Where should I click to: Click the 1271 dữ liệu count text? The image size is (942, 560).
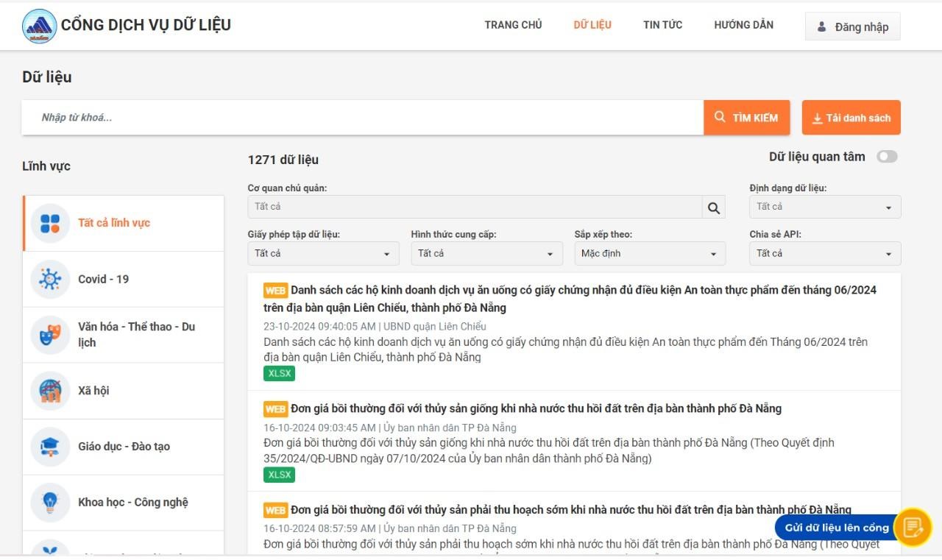click(283, 160)
